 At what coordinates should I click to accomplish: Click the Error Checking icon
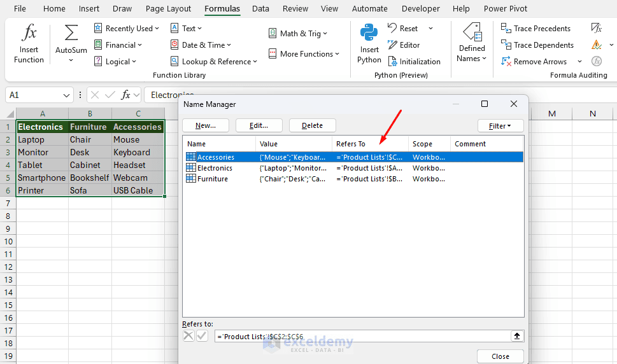597,45
